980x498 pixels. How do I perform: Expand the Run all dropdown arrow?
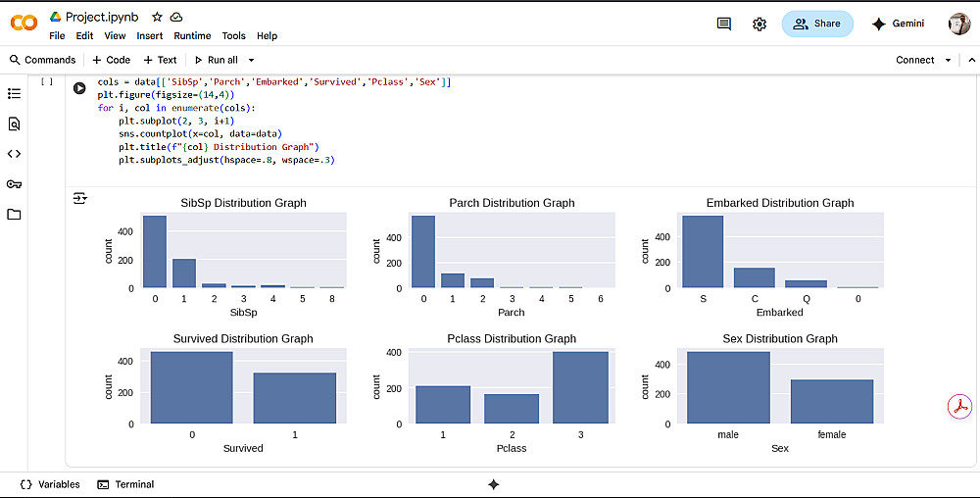(252, 60)
